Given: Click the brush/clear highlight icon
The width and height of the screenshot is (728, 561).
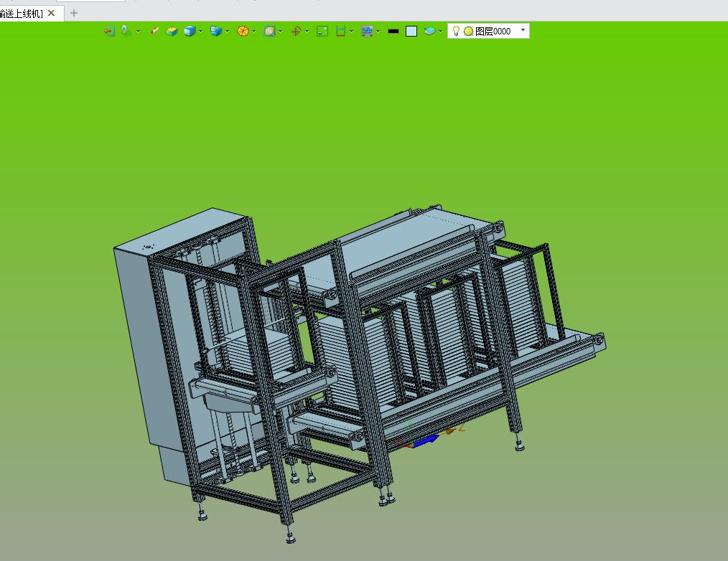Looking at the screenshot, I should pos(154,31).
